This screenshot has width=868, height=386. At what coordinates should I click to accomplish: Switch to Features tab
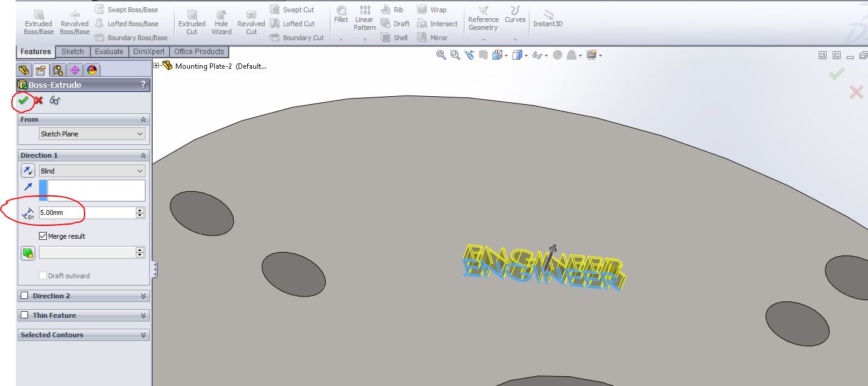pos(36,52)
